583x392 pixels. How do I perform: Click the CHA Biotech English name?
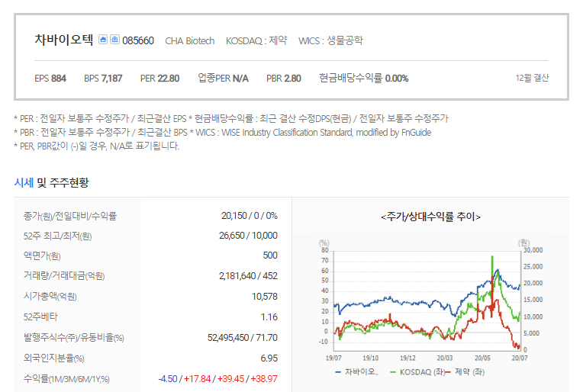[189, 41]
